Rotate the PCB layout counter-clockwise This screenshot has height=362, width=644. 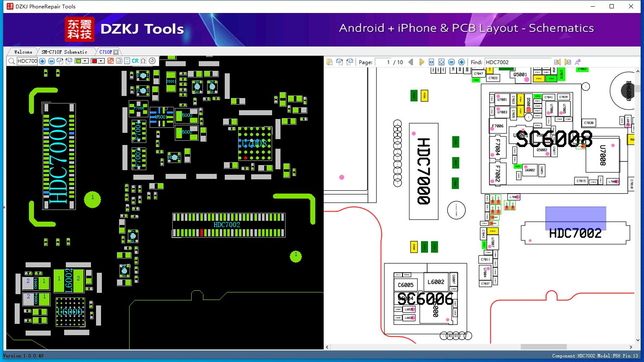click(68, 61)
